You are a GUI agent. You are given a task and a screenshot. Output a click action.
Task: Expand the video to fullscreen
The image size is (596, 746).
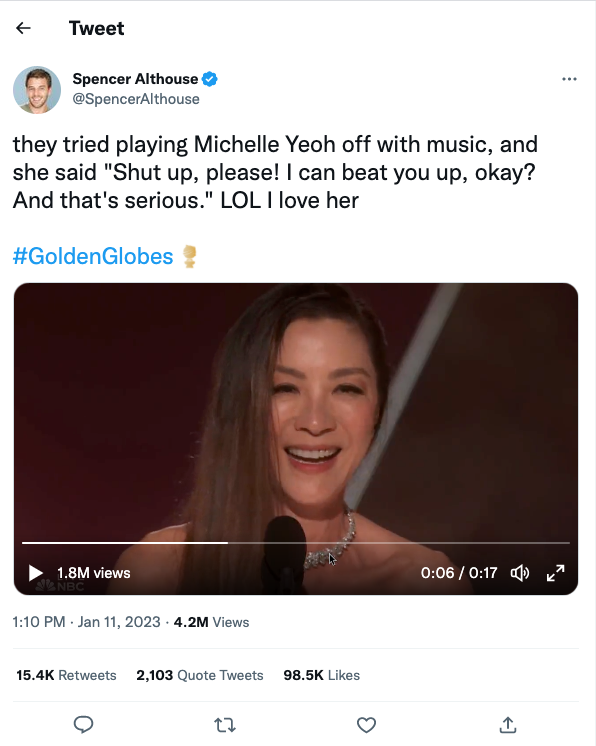[x=555, y=573]
